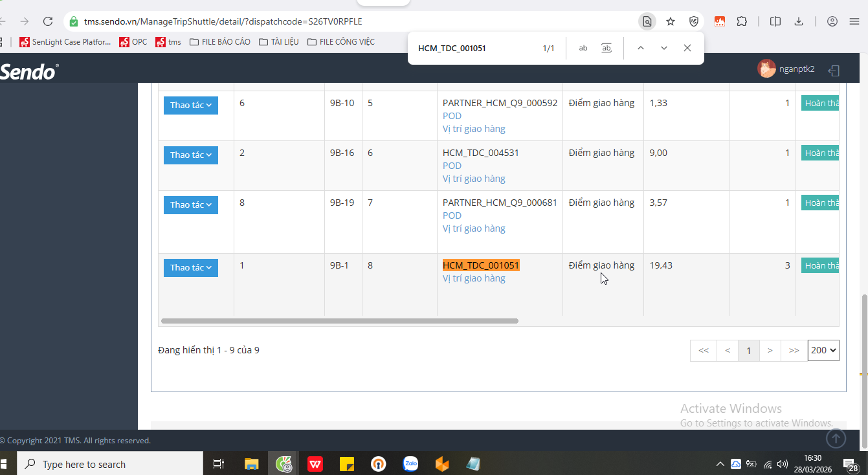This screenshot has height=475, width=868.
Task: Open the notification center icon
Action: click(850, 464)
